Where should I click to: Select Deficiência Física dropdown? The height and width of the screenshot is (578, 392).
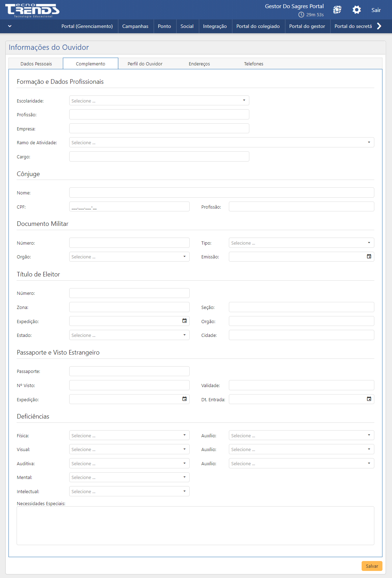tap(129, 436)
